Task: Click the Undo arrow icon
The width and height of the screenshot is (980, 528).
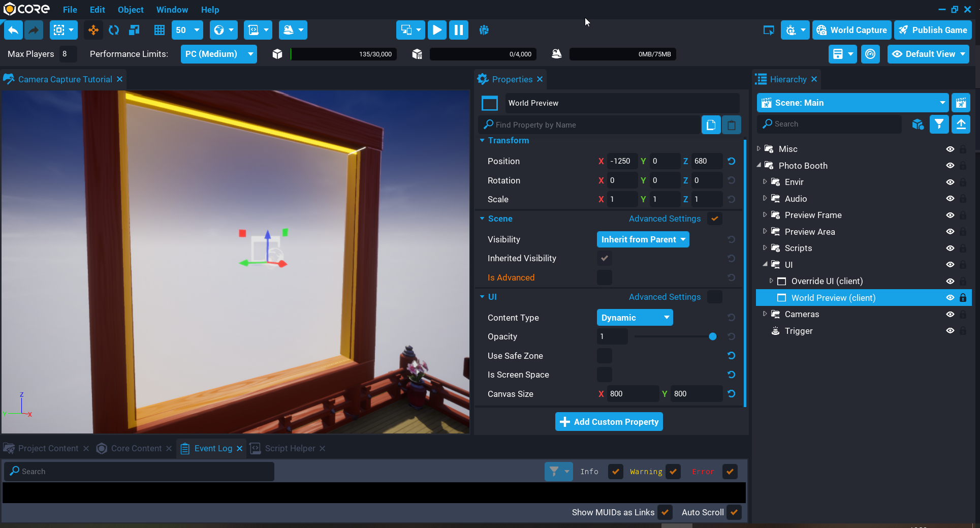Action: pos(13,30)
